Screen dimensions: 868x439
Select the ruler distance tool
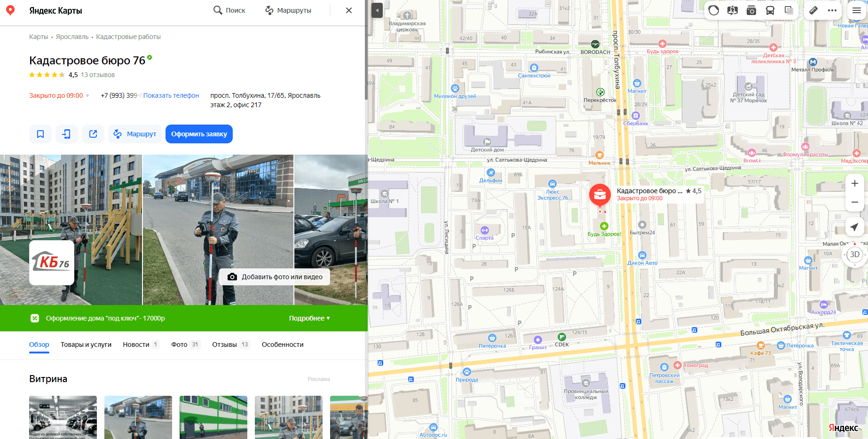click(813, 10)
